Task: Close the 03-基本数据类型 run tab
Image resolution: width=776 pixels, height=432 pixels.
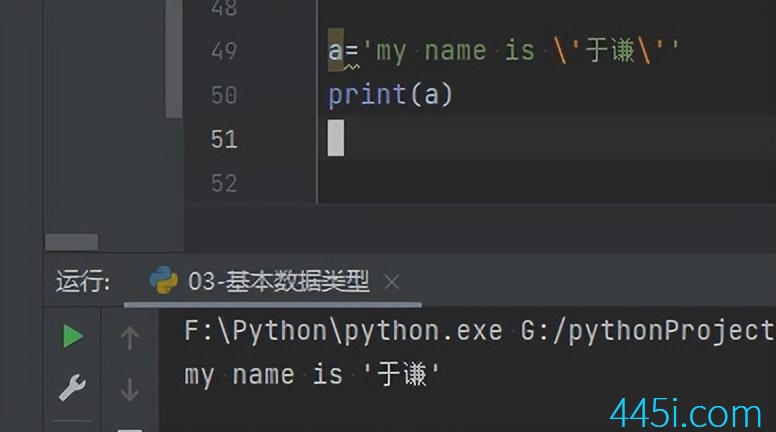Action: pos(391,283)
